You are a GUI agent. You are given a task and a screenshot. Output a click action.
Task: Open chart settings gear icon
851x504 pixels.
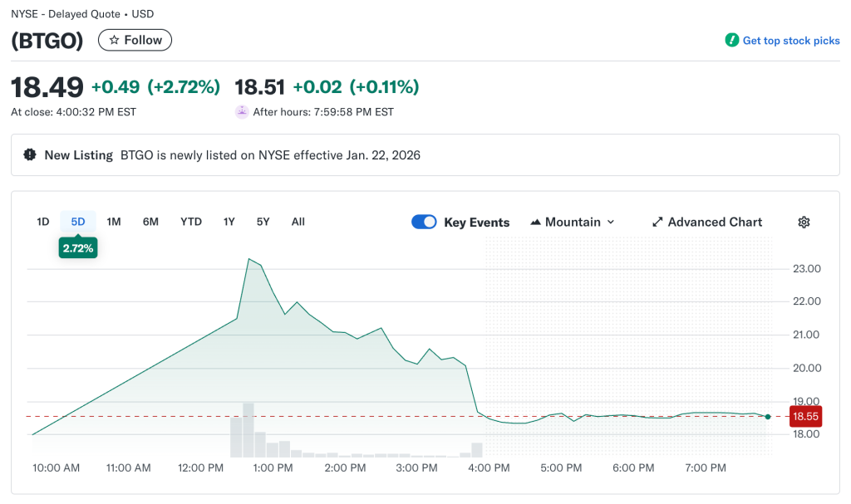pos(804,222)
